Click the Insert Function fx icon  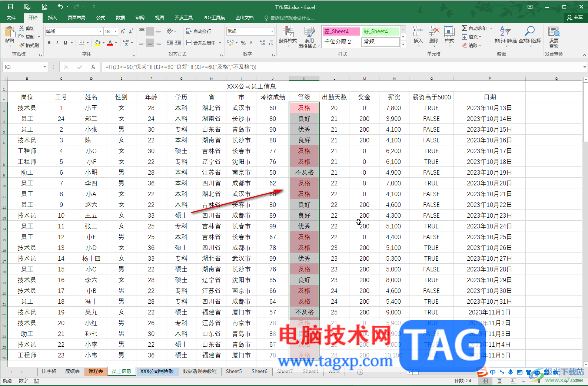coord(93,67)
